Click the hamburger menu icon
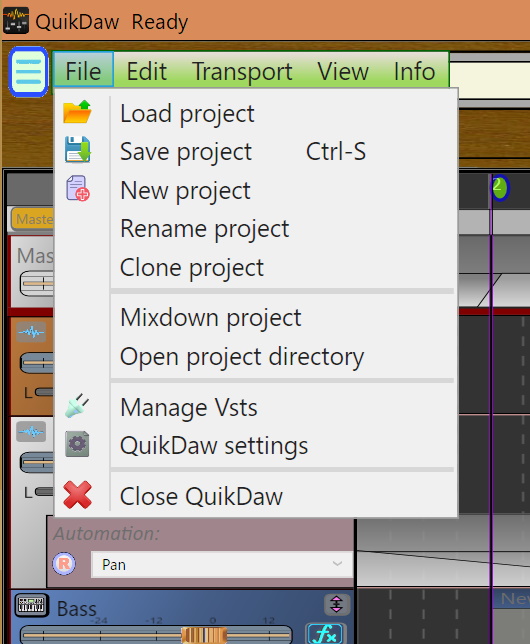Screen dimensions: 530x644 (28, 72)
